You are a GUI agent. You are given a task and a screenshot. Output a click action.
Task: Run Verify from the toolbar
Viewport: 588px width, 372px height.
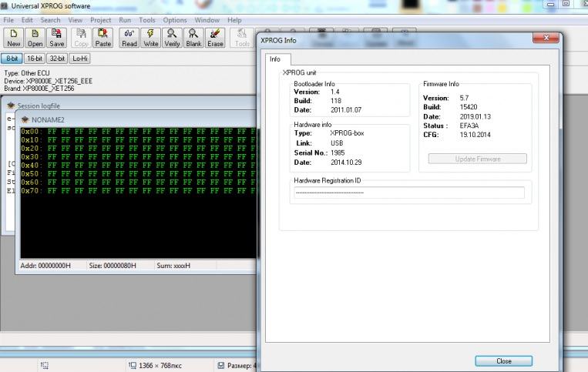coord(172,38)
